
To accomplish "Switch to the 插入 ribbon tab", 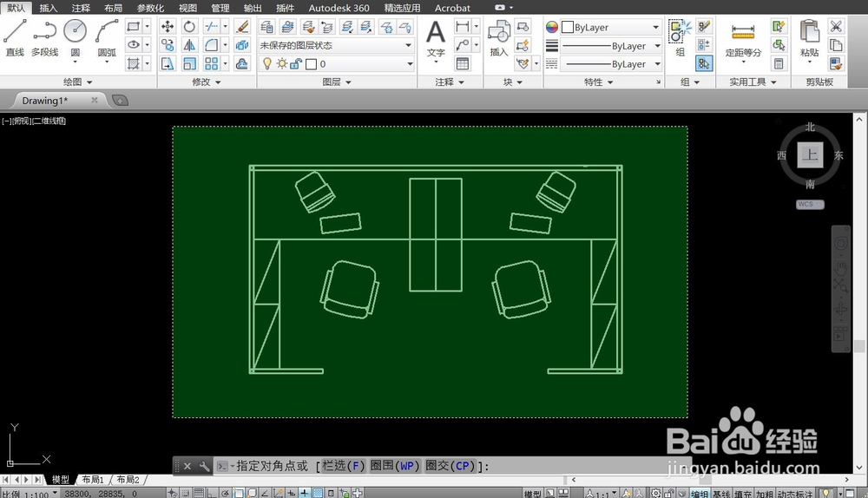I will pyautogui.click(x=48, y=8).
